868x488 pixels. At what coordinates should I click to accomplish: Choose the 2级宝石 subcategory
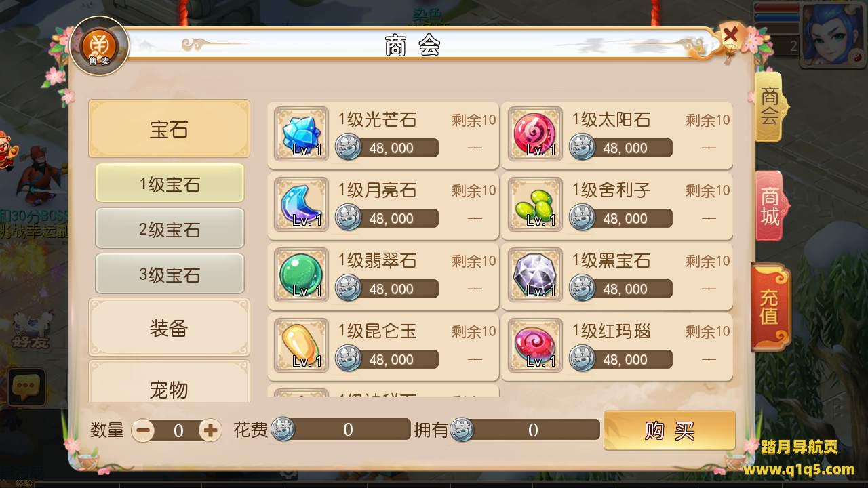pyautogui.click(x=170, y=228)
